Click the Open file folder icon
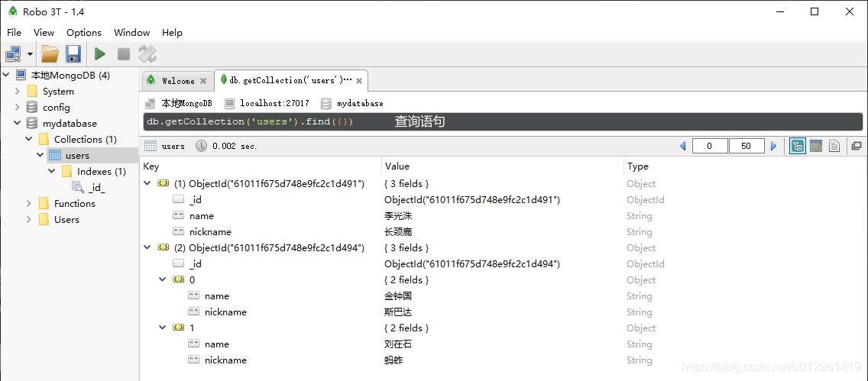 click(50, 53)
